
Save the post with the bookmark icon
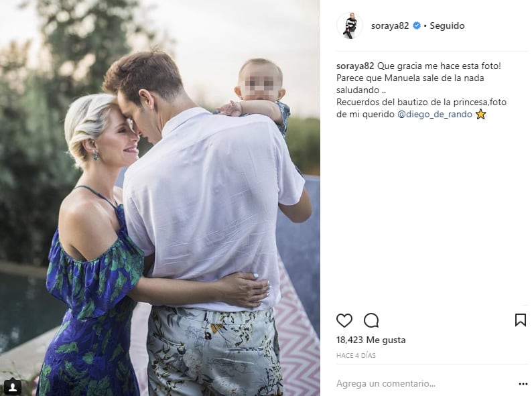point(520,320)
